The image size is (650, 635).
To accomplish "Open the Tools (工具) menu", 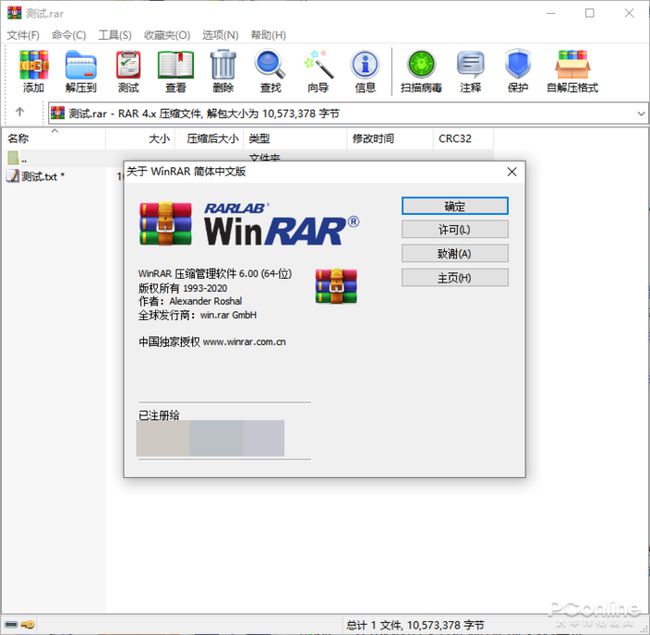I will pyautogui.click(x=115, y=35).
